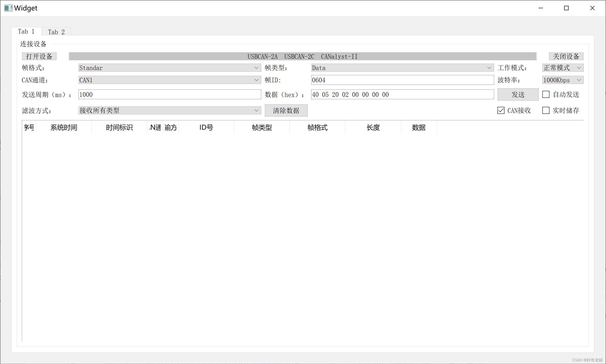This screenshot has width=606, height=364.
Task: Click the Widget app icon in title bar
Action: coord(8,8)
